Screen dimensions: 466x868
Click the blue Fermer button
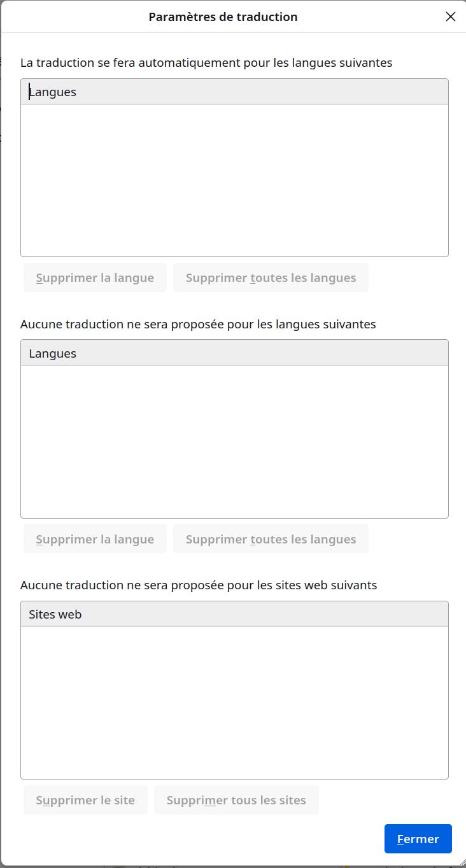pos(418,839)
